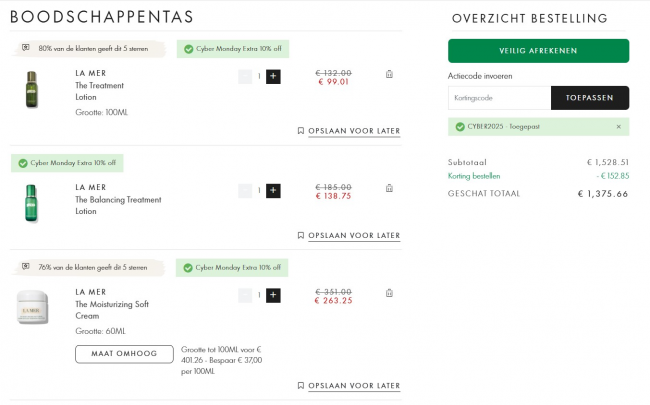
Task: Remove The Treatment Lotion with trash icon
Action: tap(389, 74)
